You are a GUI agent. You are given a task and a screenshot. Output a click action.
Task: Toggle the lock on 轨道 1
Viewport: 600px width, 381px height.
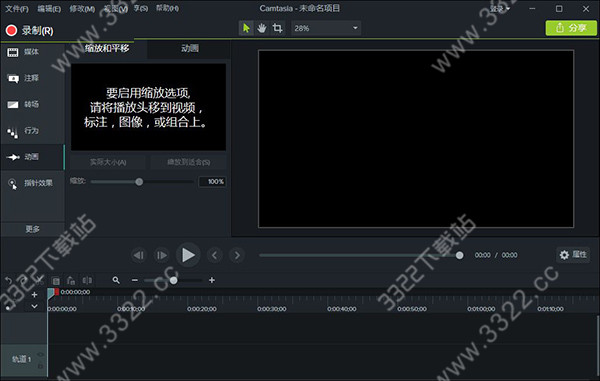pos(41,366)
